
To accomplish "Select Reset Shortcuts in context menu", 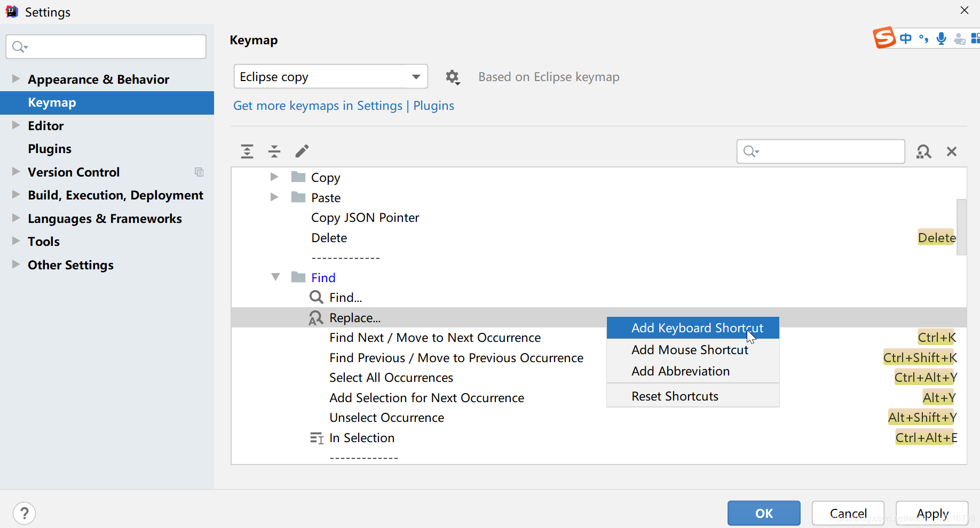I will pyautogui.click(x=675, y=396).
